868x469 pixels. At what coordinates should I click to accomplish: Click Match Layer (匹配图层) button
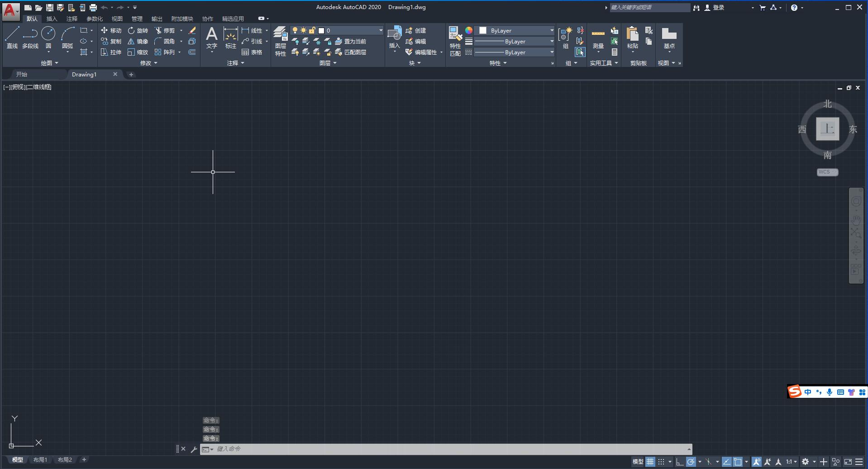(351, 52)
